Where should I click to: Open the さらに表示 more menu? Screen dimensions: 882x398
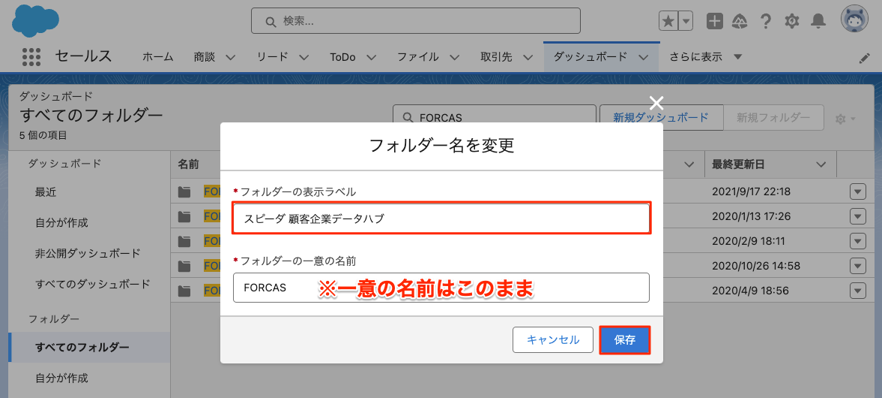tap(706, 57)
